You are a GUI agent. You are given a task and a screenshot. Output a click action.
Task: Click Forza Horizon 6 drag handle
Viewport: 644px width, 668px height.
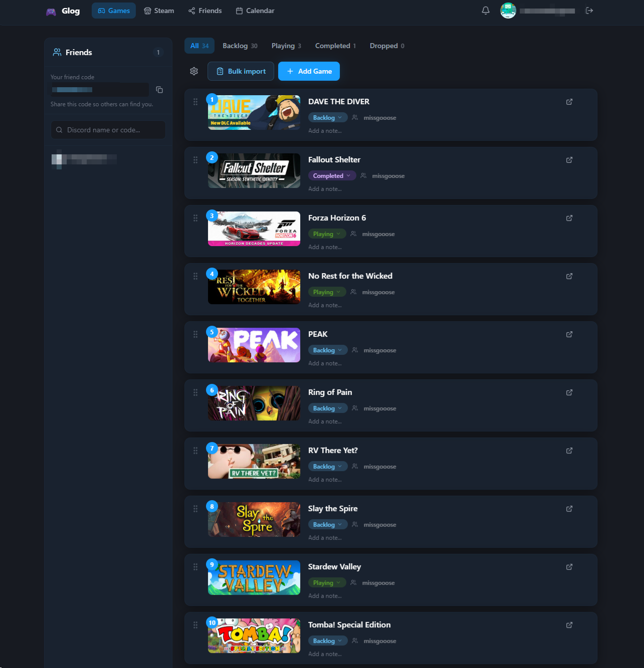195,218
